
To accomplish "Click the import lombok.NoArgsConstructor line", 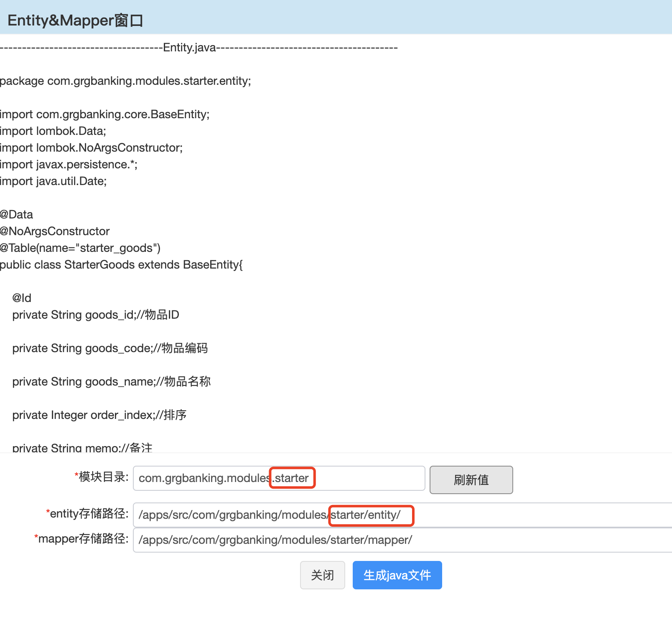I will 91,148.
